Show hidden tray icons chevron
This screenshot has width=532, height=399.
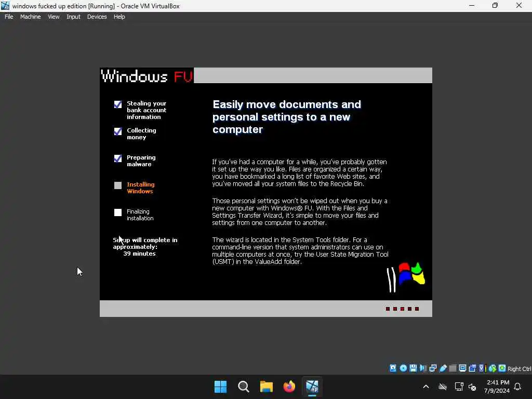[x=426, y=387]
